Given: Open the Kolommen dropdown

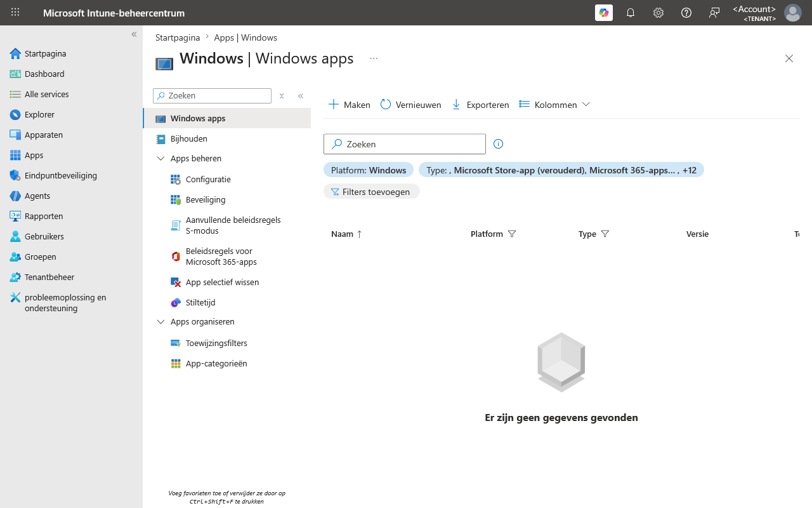Looking at the screenshot, I should [x=554, y=105].
